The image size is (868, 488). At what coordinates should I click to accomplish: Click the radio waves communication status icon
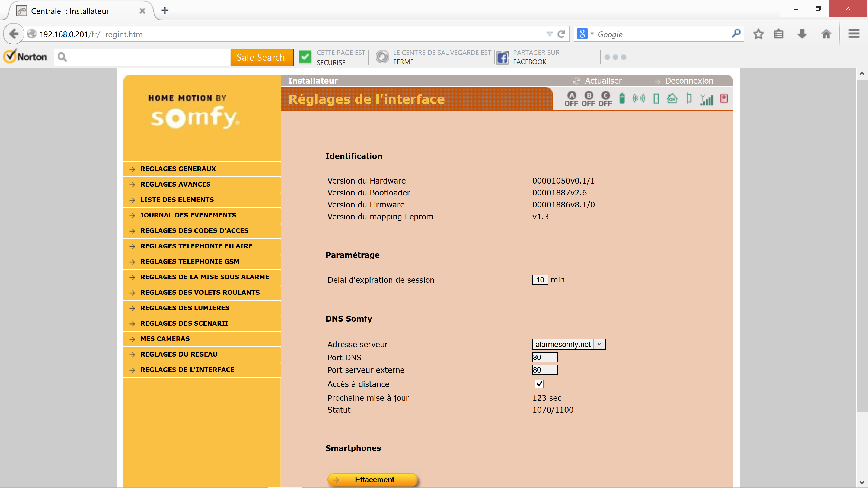(x=639, y=98)
